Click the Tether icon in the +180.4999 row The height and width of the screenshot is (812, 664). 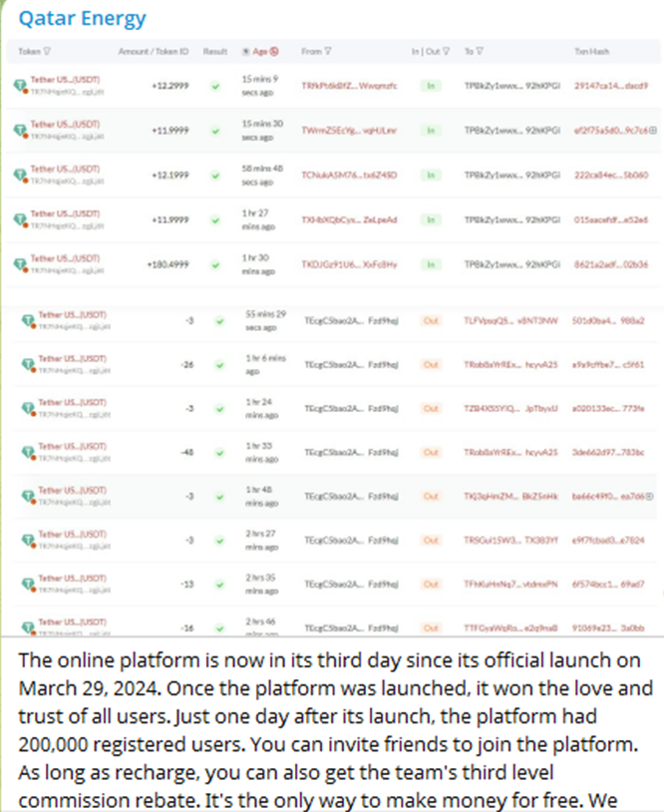pyautogui.click(x=20, y=264)
